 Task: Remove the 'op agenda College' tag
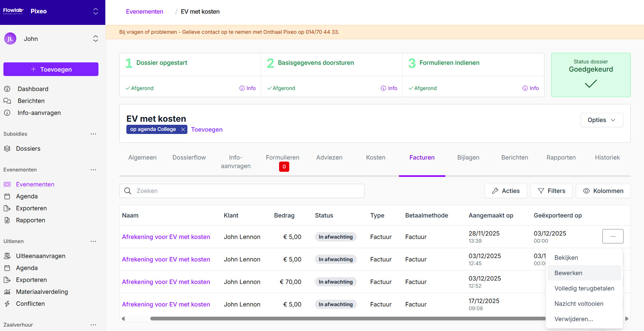click(183, 130)
